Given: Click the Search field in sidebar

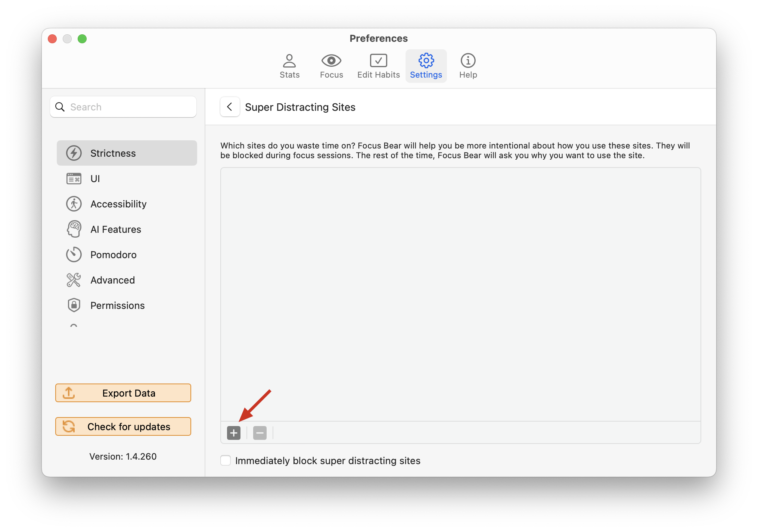Looking at the screenshot, I should tap(123, 107).
